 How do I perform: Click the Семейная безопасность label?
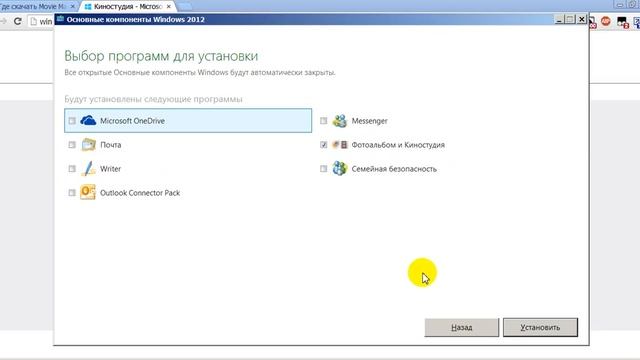point(394,169)
